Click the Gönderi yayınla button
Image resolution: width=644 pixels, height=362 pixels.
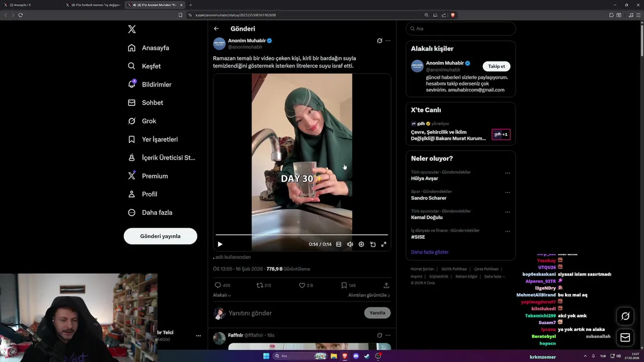pyautogui.click(x=160, y=236)
